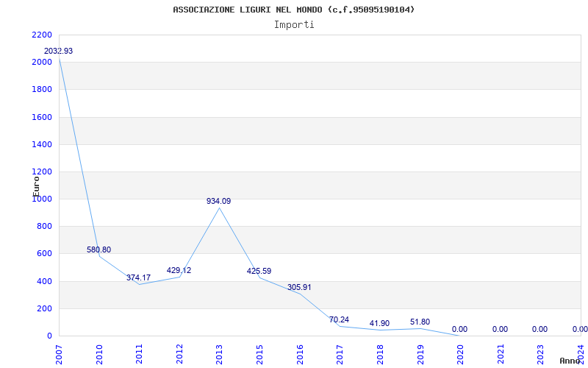Screen dimensions: 588x368
Task: Select the 70.24 data label for 2017
Action: (339, 320)
